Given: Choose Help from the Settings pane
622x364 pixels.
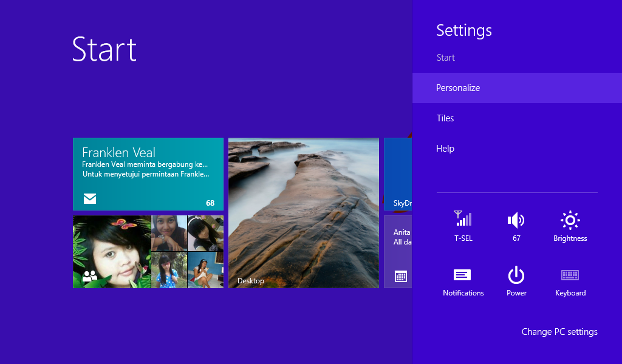Looking at the screenshot, I should [445, 148].
